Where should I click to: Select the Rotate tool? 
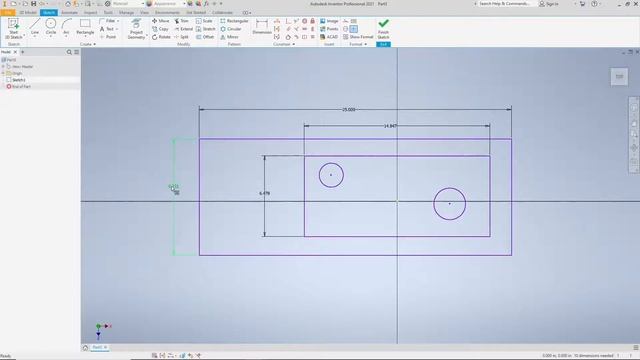(161, 37)
